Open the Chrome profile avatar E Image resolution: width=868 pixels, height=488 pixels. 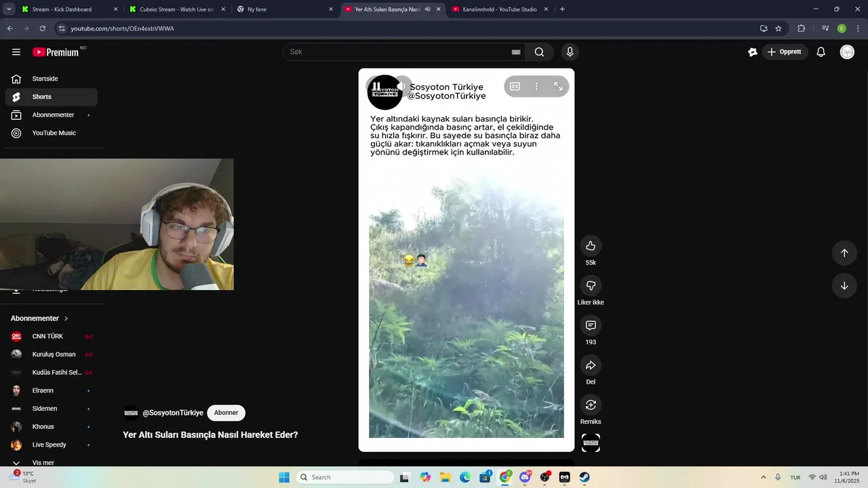point(842,28)
